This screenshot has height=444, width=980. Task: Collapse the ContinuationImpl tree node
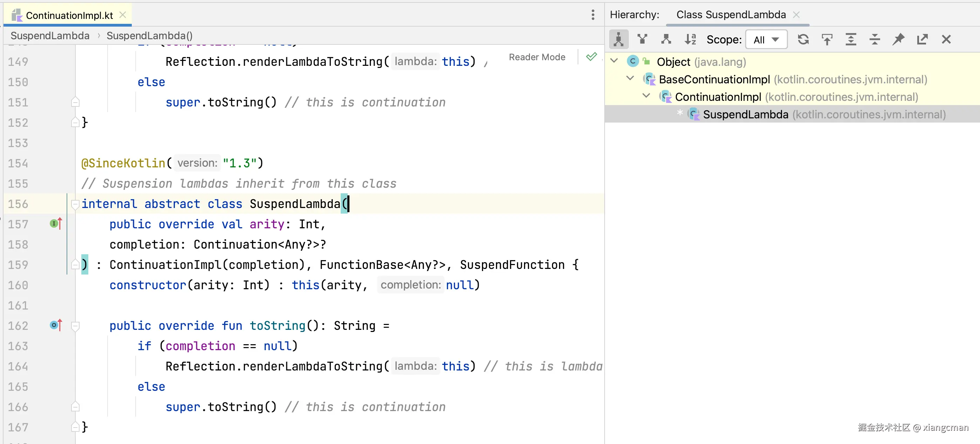(646, 96)
